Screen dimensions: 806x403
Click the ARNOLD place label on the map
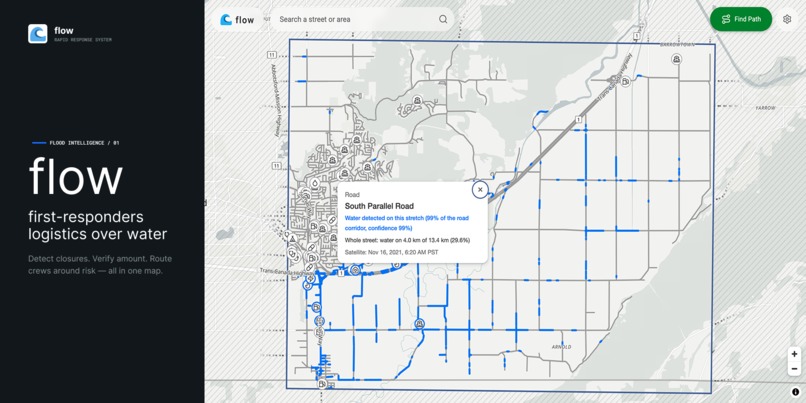[x=561, y=347]
